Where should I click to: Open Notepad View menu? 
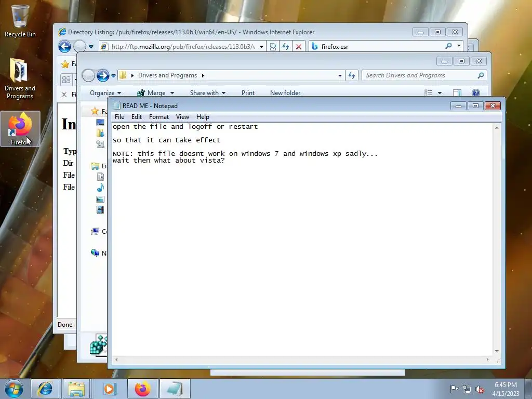click(x=182, y=117)
